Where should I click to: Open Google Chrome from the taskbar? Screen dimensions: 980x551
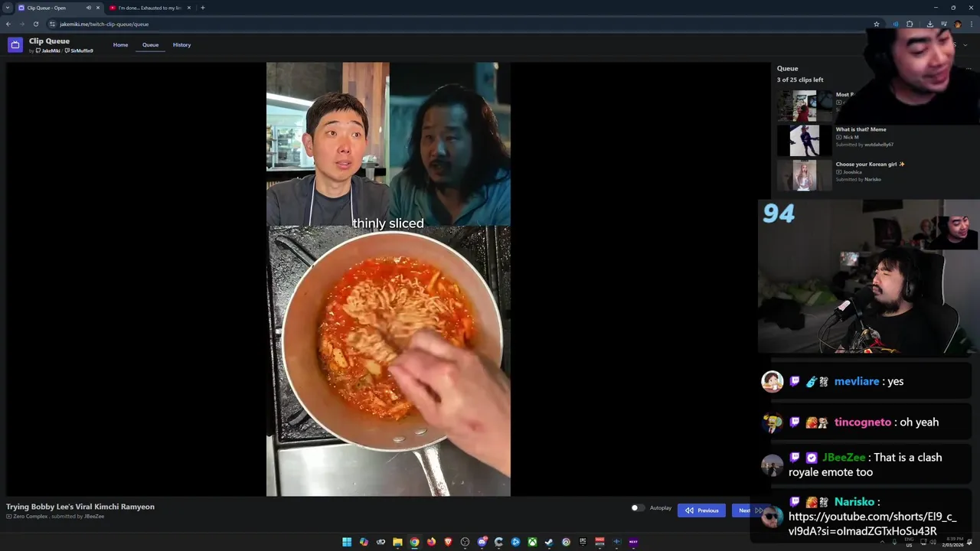(x=414, y=542)
